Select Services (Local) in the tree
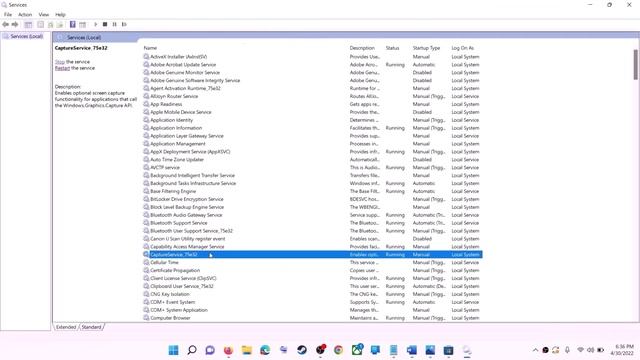 point(27,36)
